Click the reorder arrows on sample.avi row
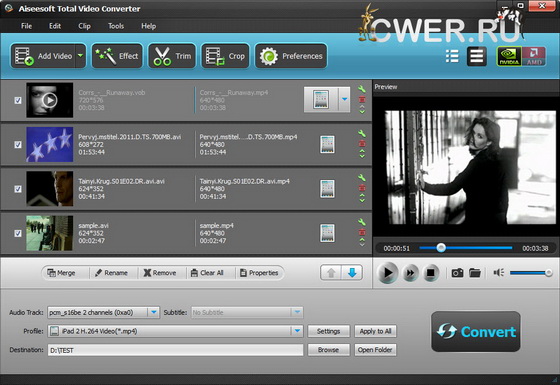 [x=362, y=242]
